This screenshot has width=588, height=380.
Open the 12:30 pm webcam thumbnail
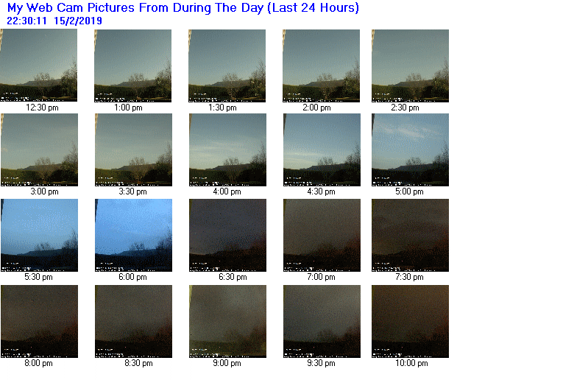point(38,66)
